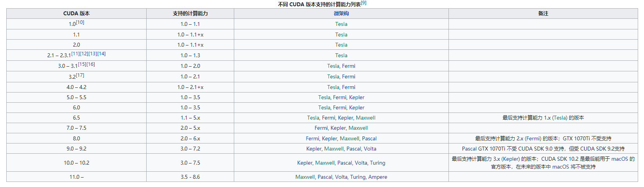This screenshot has height=187, width=644.
Task: Click Pascal in the 9.0 – 9.2 notes
Action: [x=469, y=149]
